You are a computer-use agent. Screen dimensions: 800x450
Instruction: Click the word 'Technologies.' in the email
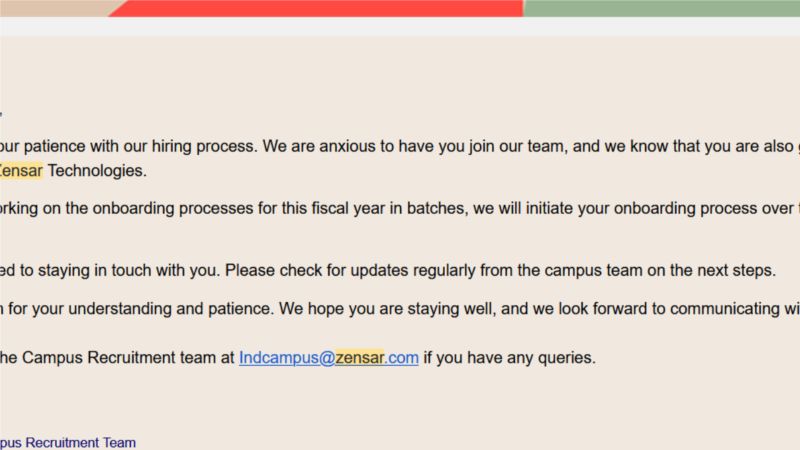click(x=97, y=170)
